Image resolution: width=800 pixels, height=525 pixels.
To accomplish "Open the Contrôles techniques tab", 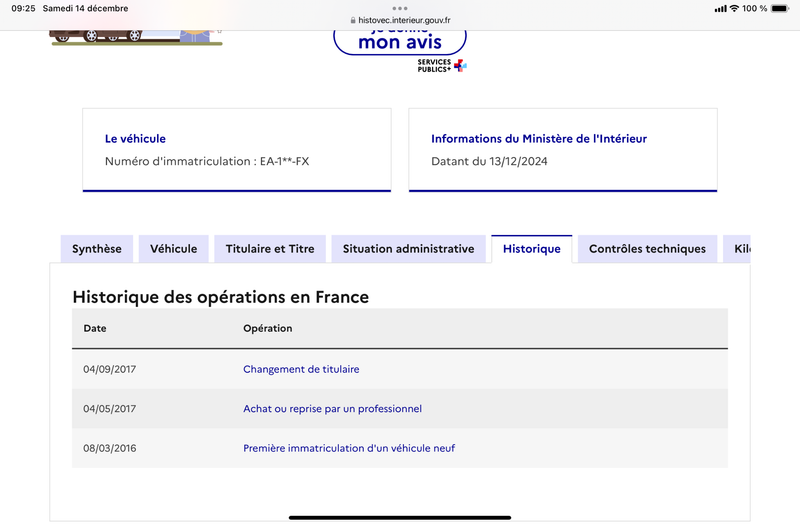I will (647, 249).
